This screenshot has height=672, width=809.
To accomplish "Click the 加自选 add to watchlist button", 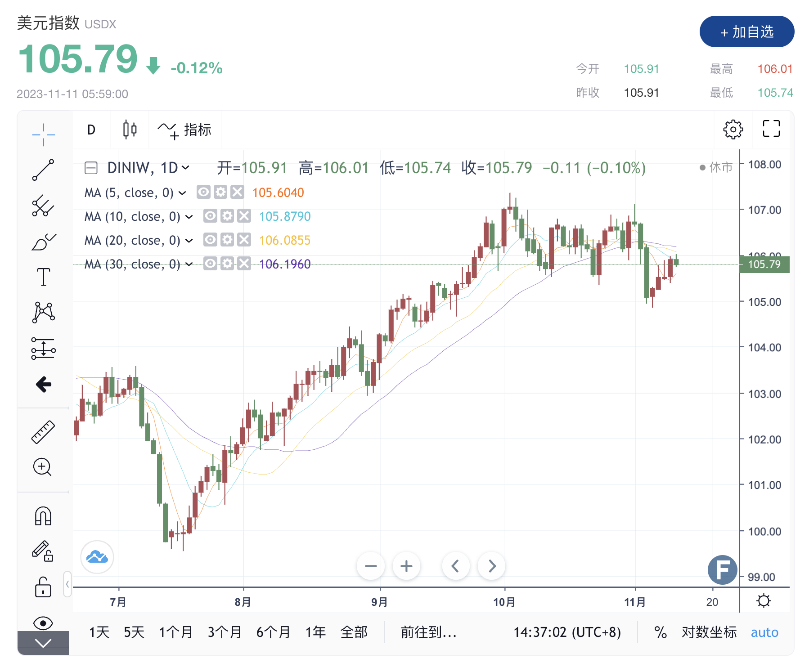I will click(x=746, y=32).
